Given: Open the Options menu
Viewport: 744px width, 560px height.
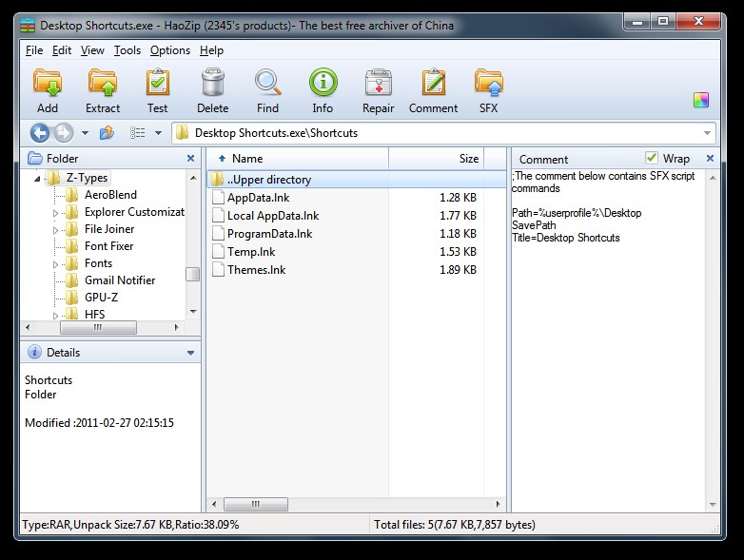Looking at the screenshot, I should pyautogui.click(x=170, y=50).
